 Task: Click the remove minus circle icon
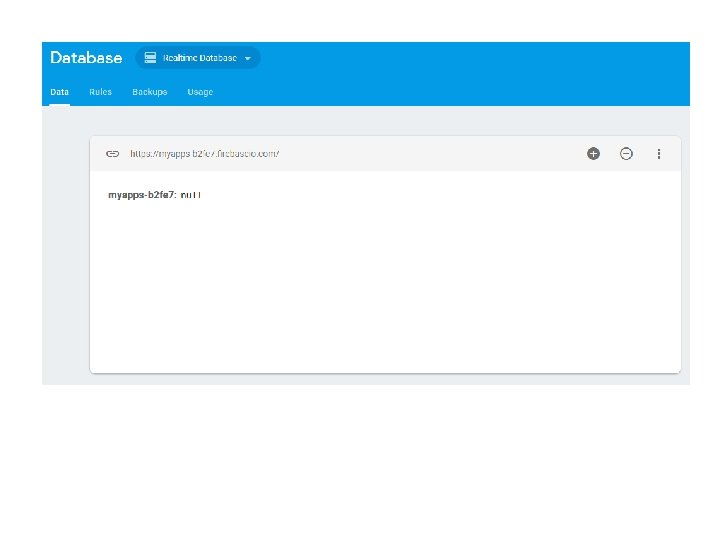[626, 153]
